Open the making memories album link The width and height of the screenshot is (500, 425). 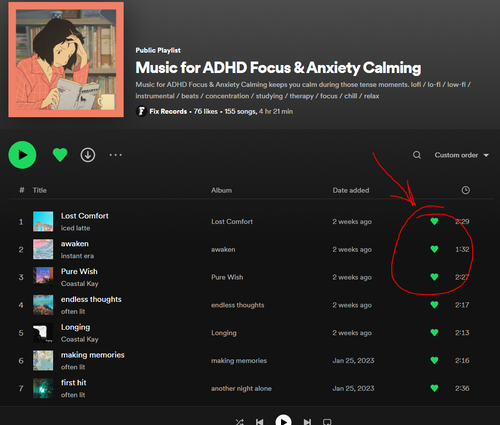239,361
